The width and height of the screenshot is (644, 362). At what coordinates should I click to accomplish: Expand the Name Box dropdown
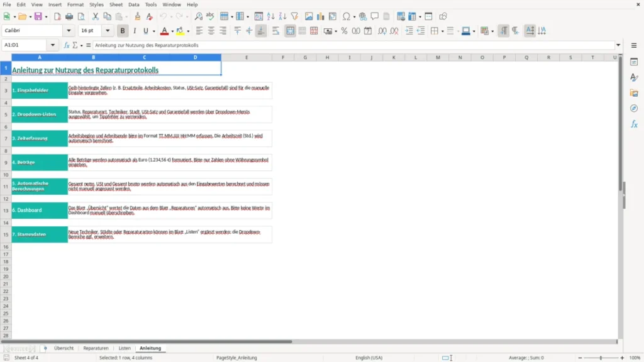[53, 45]
